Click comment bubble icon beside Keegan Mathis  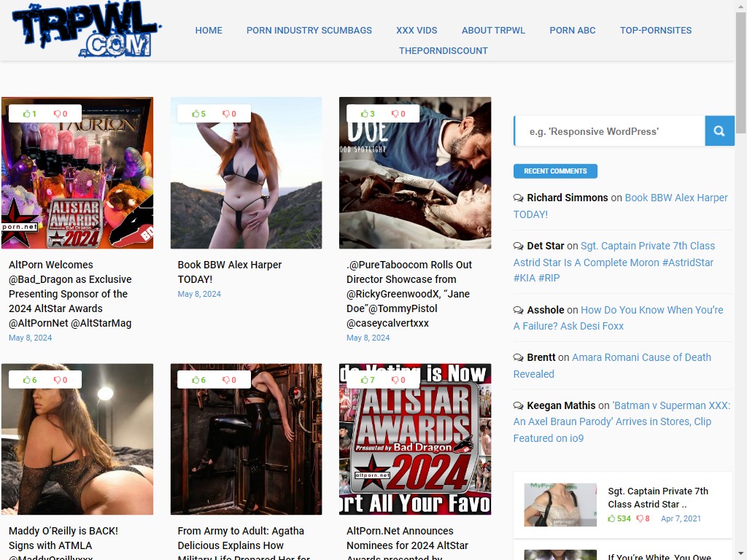point(519,405)
